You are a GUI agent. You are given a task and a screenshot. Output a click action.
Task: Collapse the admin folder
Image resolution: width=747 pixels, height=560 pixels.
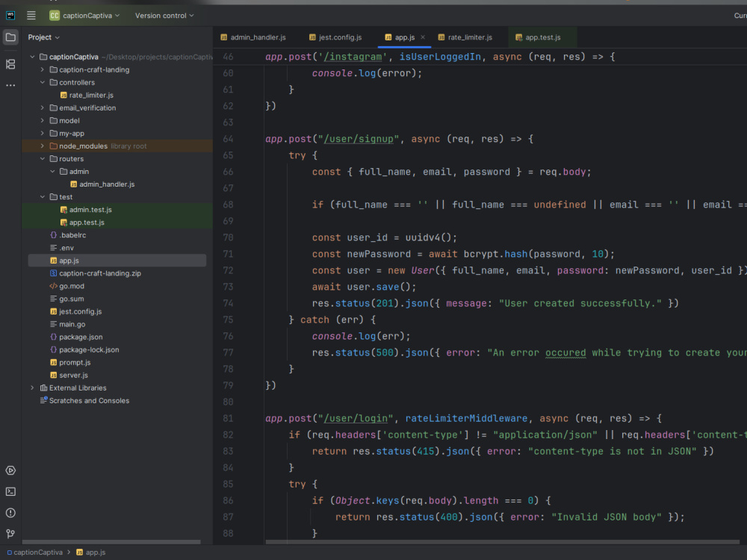click(52, 172)
